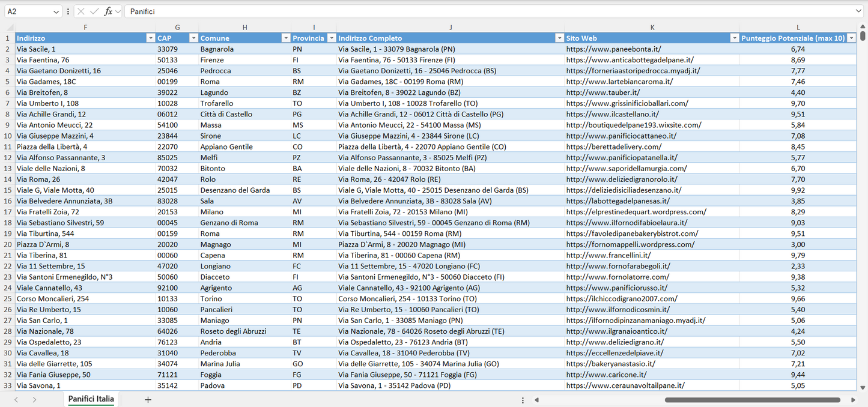
Task: Open the sheet options kebab menu near the scrollbar
Action: coord(522,399)
